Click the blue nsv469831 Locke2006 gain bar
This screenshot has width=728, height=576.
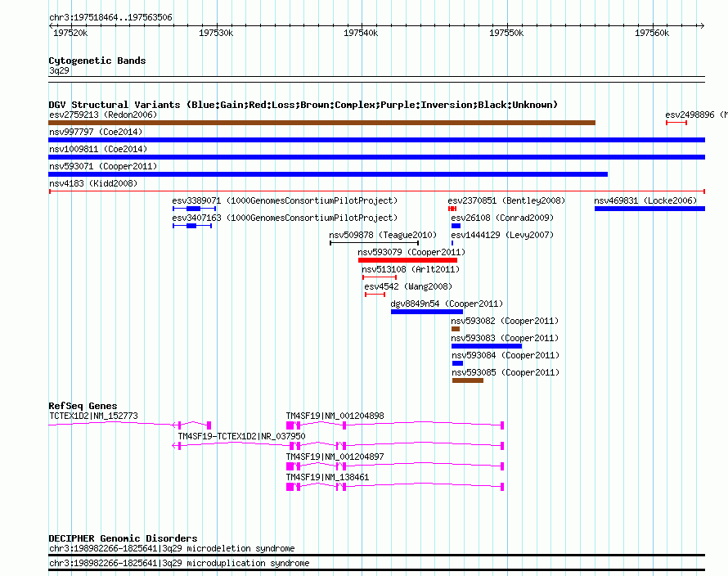coord(649,209)
